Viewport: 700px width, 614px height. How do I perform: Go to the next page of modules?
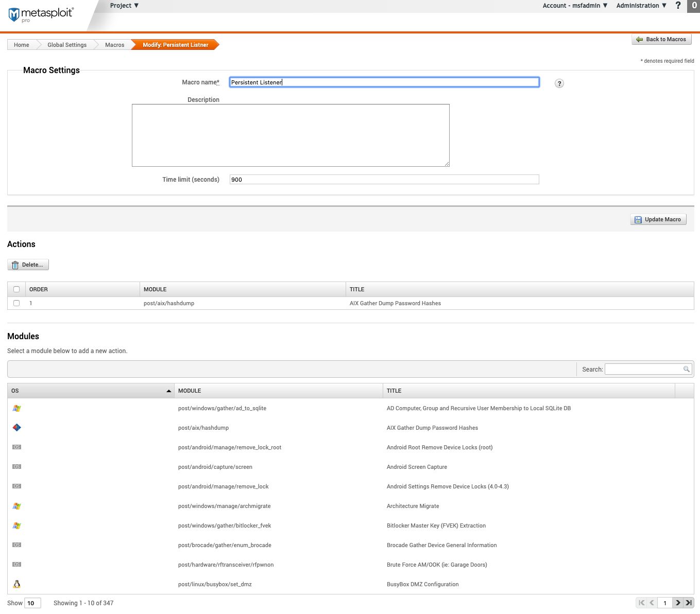pos(678,603)
